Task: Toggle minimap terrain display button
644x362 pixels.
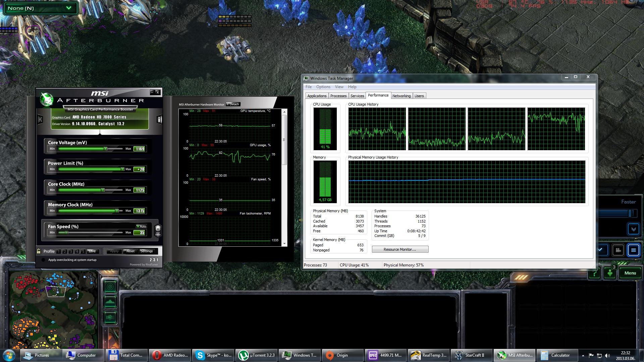Action: [110, 302]
